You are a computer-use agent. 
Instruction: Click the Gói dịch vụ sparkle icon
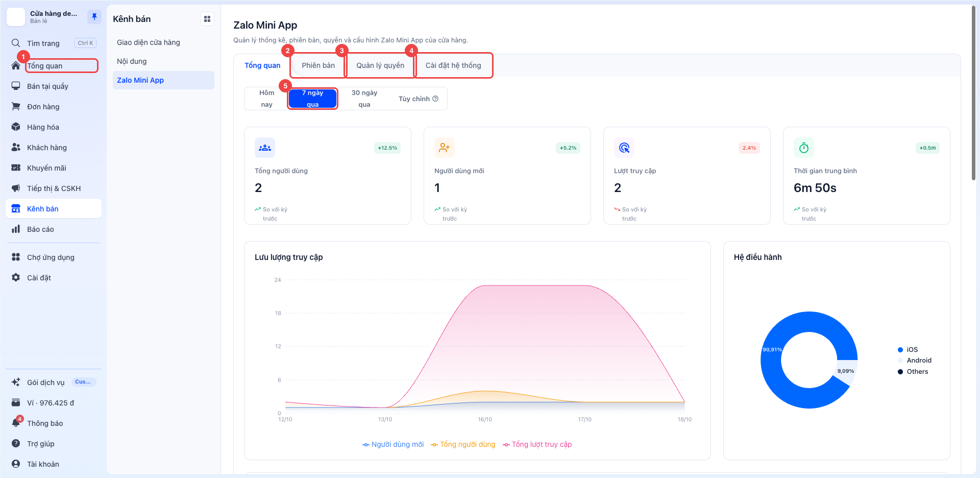[x=16, y=382]
